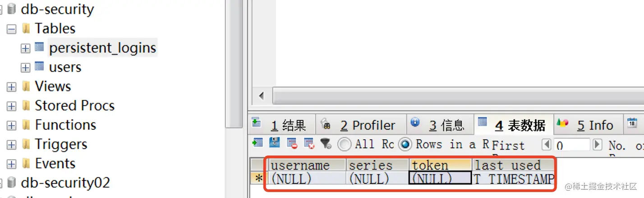Image resolution: width=644 pixels, height=198 pixels.
Task: Click the Events folder icon
Action: (x=27, y=163)
